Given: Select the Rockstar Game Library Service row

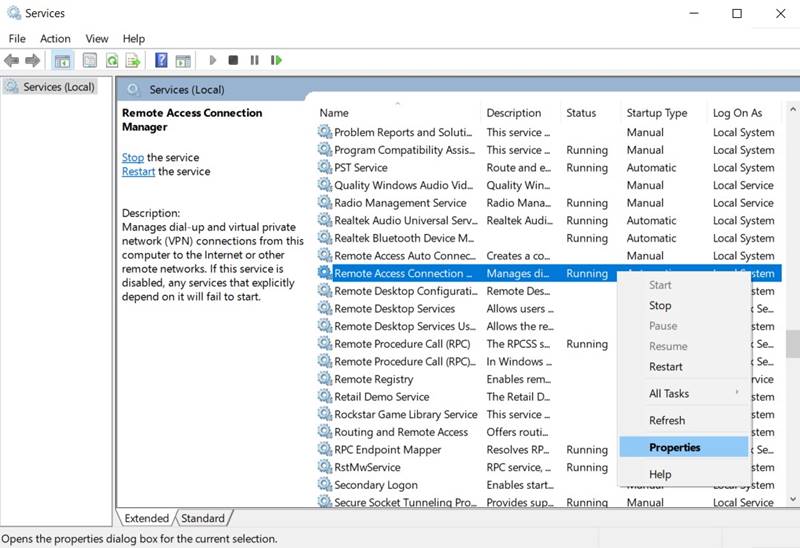Looking at the screenshot, I should coord(406,414).
